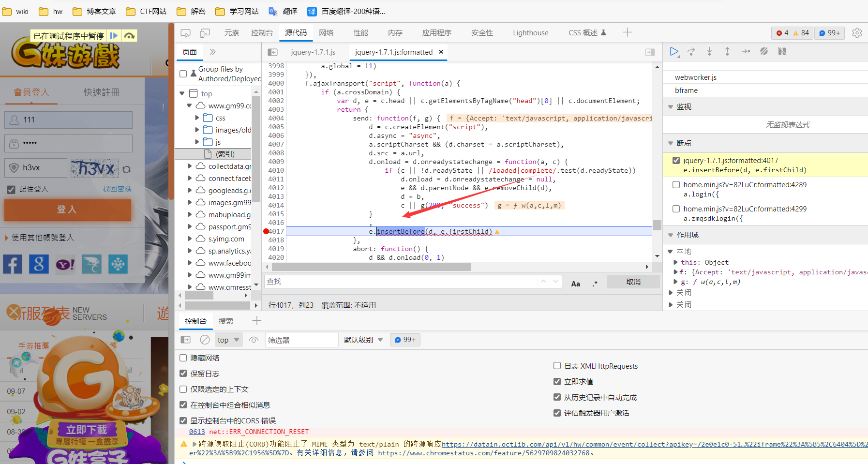Open the top context dropdown in console
868x464 pixels.
[228, 340]
